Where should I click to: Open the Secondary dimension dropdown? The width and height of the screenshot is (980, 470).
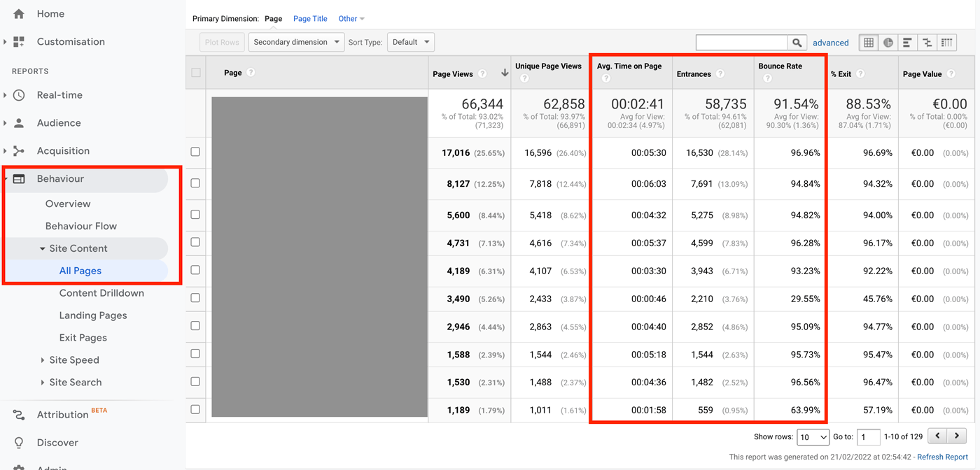296,42
